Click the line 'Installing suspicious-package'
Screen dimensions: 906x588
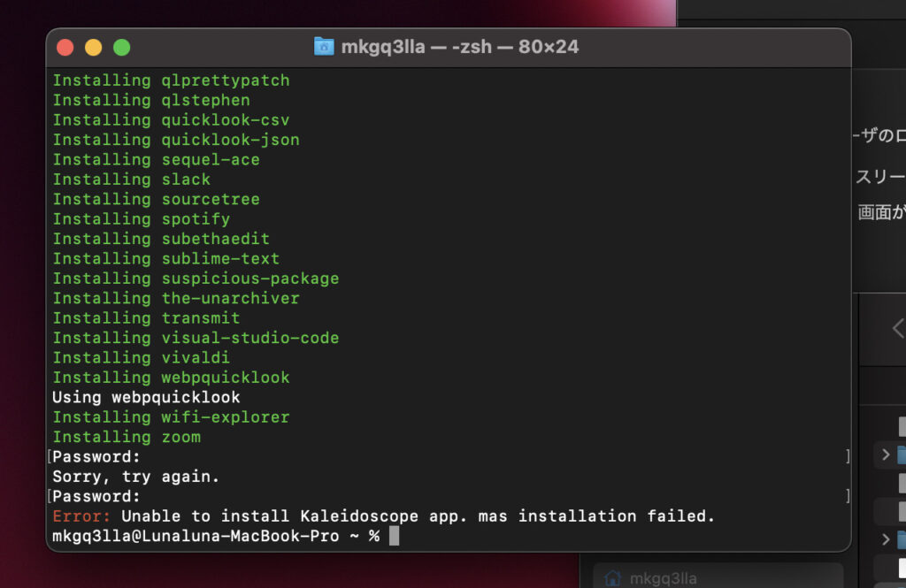pyautogui.click(x=196, y=279)
